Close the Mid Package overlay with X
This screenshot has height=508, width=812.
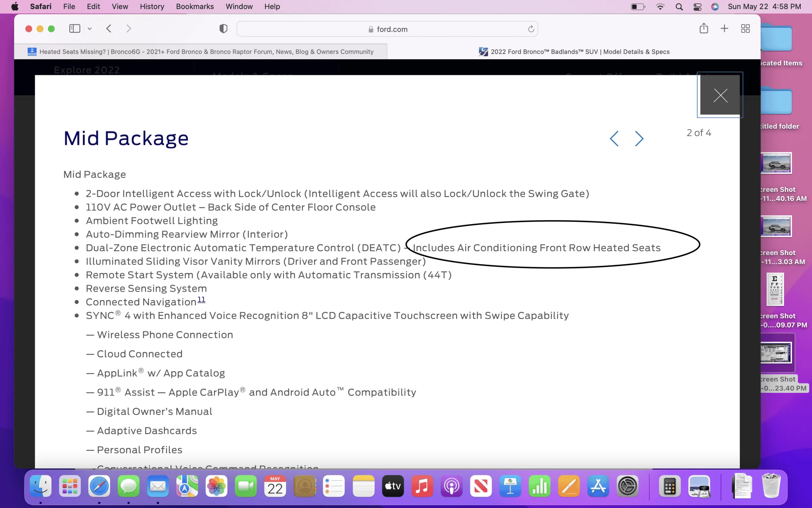coord(720,95)
